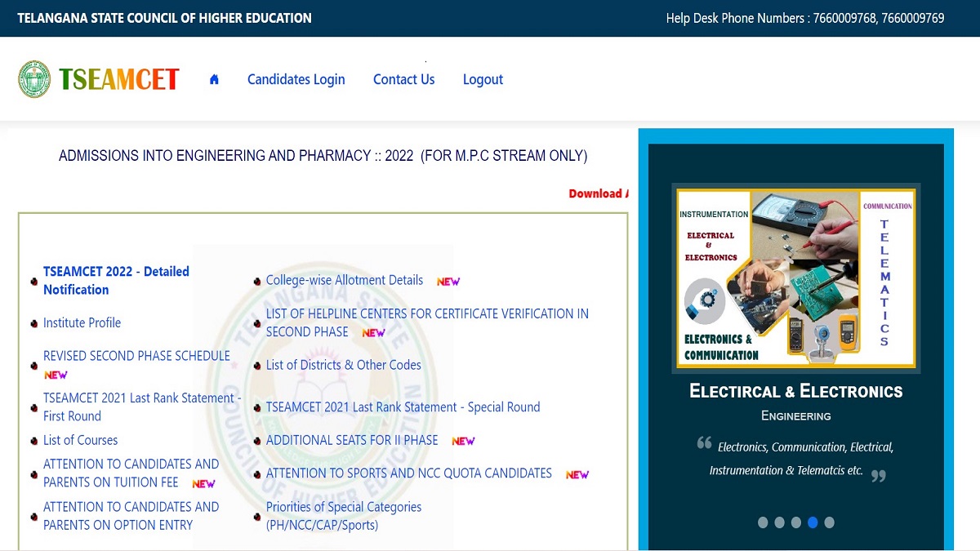
Task: Open Institute Profile
Action: pos(81,322)
